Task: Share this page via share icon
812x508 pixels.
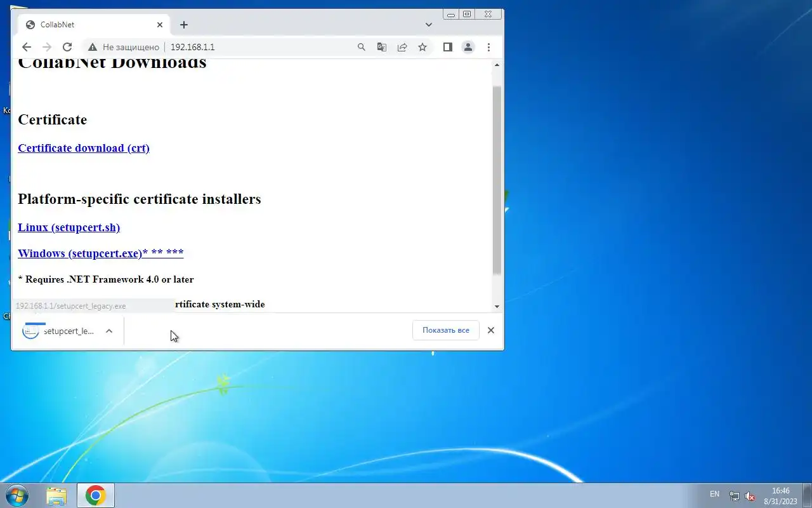Action: click(402, 47)
